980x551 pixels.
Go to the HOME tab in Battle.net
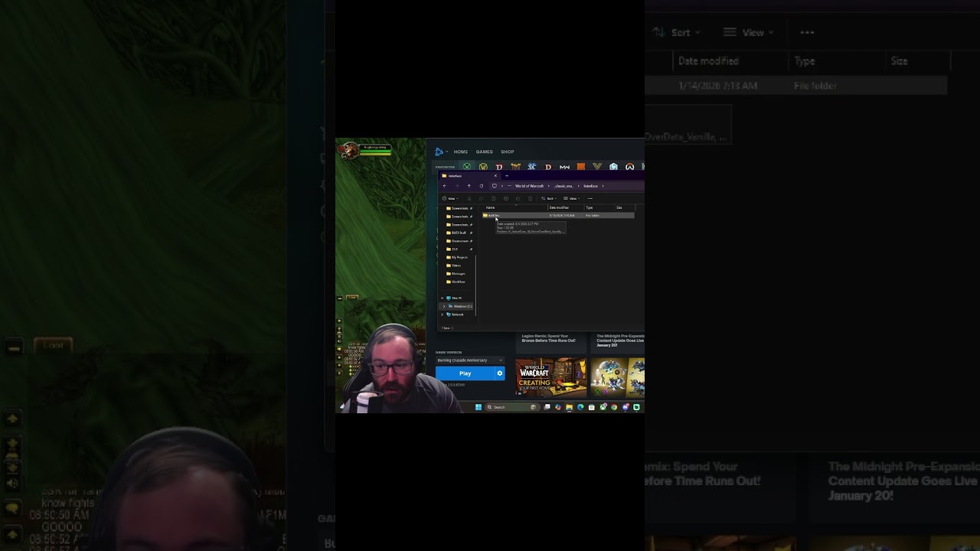461,152
